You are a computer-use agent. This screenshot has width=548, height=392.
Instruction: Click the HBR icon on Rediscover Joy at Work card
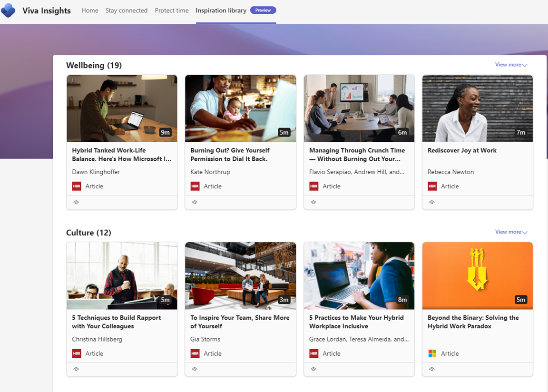432,186
